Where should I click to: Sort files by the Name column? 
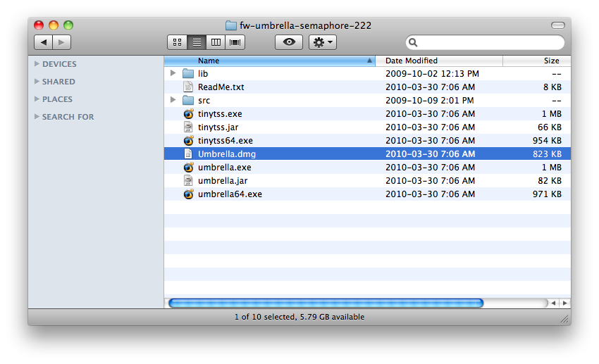(269, 61)
